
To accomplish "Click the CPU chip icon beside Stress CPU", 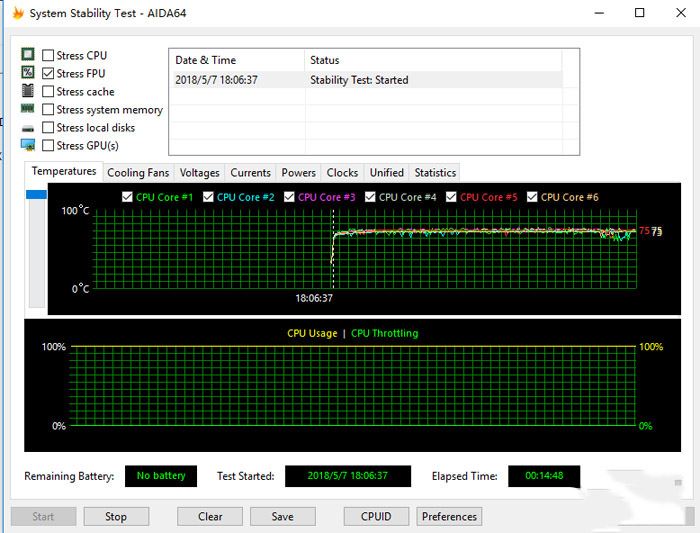I will pyautogui.click(x=28, y=54).
